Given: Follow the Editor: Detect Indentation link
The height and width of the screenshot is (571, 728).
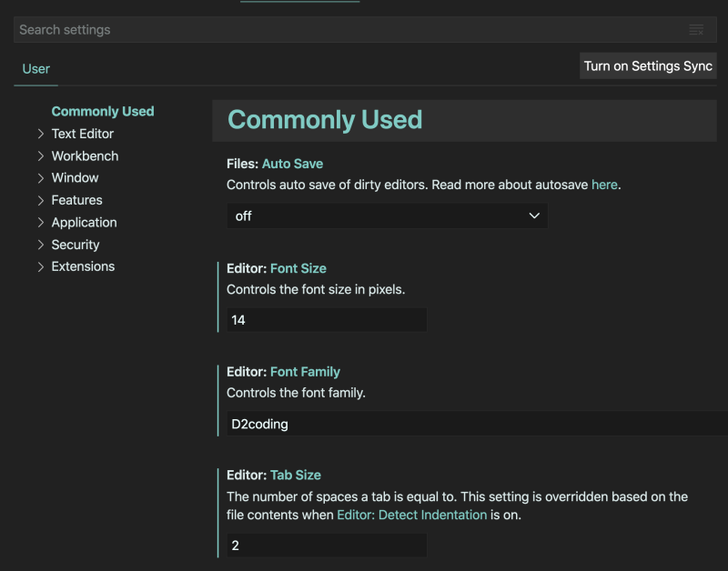Looking at the screenshot, I should [411, 515].
